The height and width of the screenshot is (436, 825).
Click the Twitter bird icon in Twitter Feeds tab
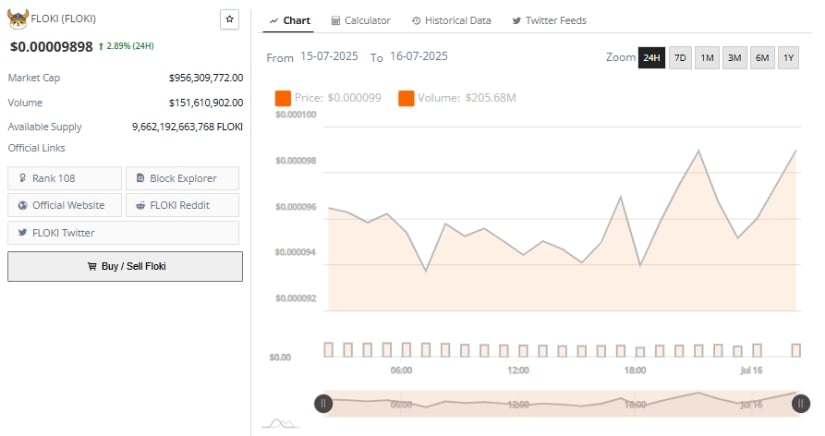coord(517,21)
